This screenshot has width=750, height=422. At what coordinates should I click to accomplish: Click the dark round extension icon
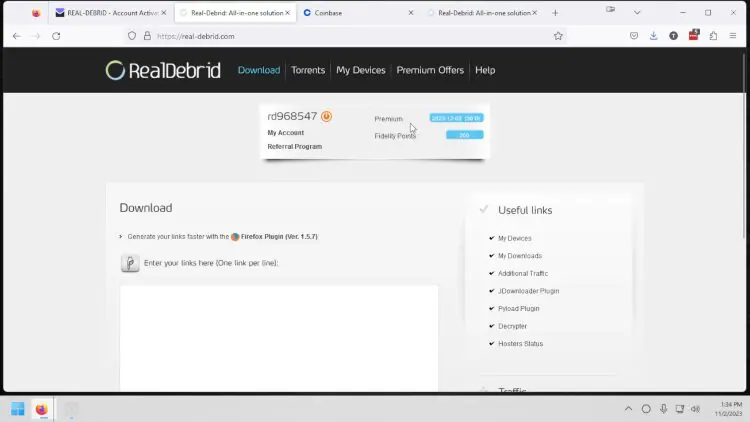[x=673, y=36]
